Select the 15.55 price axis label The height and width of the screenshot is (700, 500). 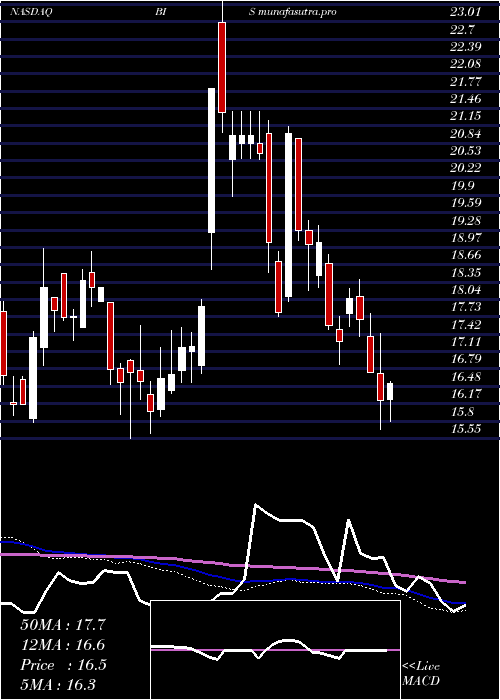pos(466,429)
